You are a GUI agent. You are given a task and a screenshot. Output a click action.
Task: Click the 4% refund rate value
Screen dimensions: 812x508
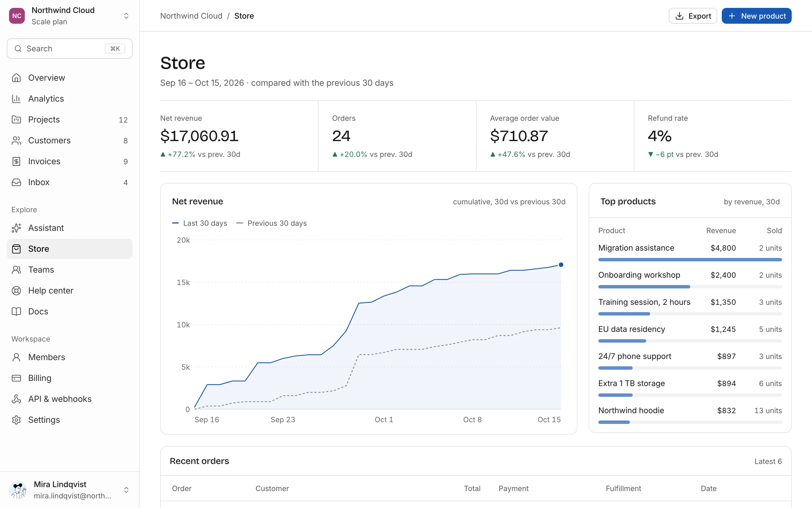coord(660,136)
